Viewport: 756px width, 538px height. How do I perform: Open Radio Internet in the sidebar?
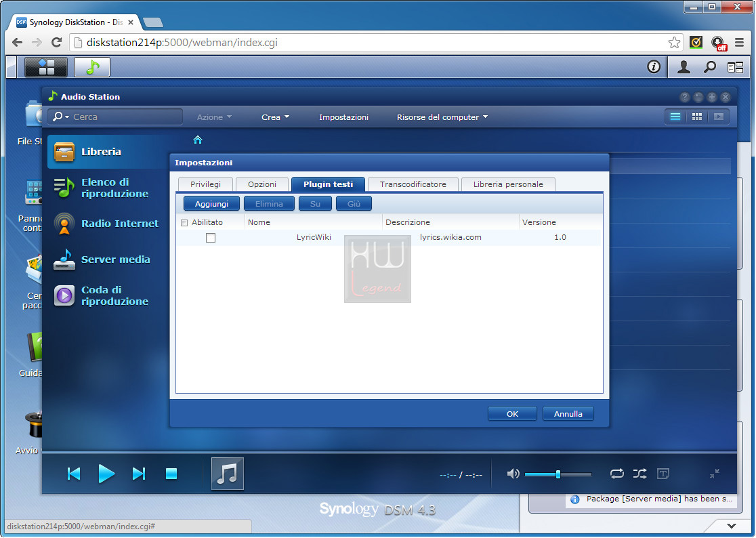point(108,224)
